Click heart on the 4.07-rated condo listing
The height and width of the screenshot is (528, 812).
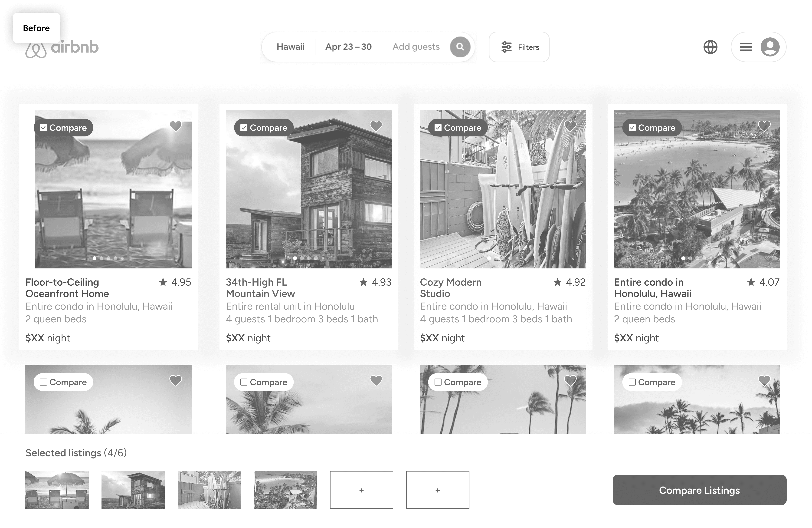764,126
